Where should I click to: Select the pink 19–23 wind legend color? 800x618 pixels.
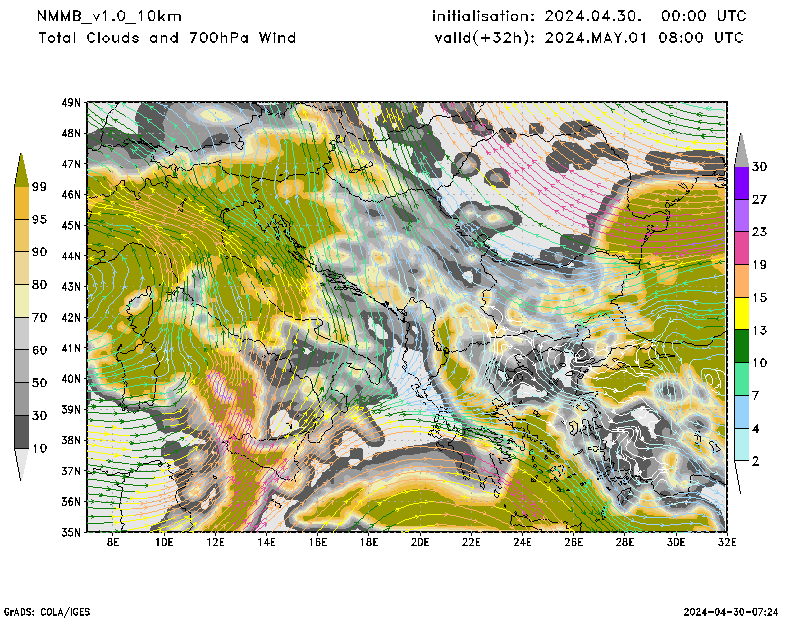[x=741, y=248]
